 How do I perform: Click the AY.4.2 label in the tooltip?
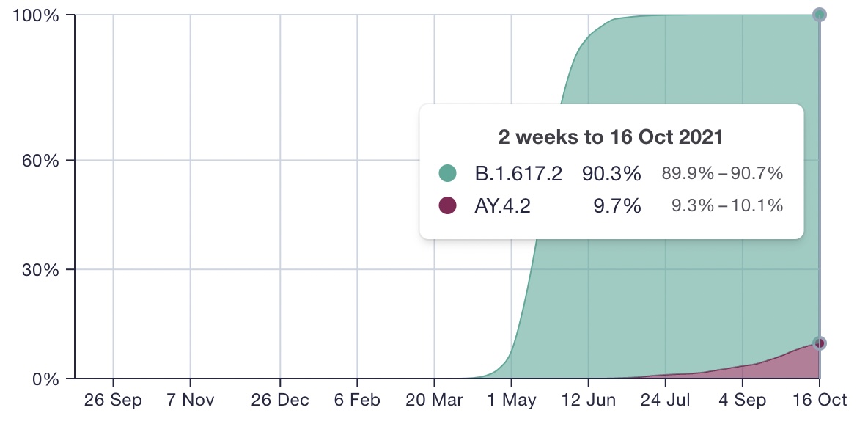click(502, 206)
